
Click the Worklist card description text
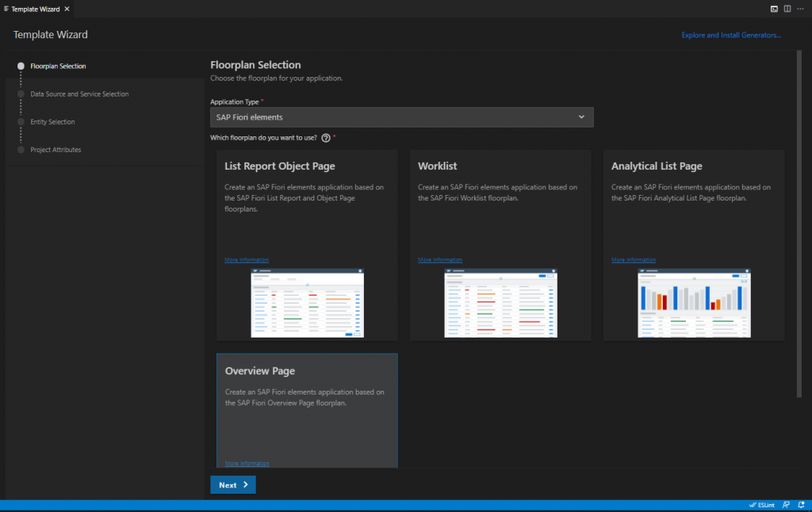[497, 193]
